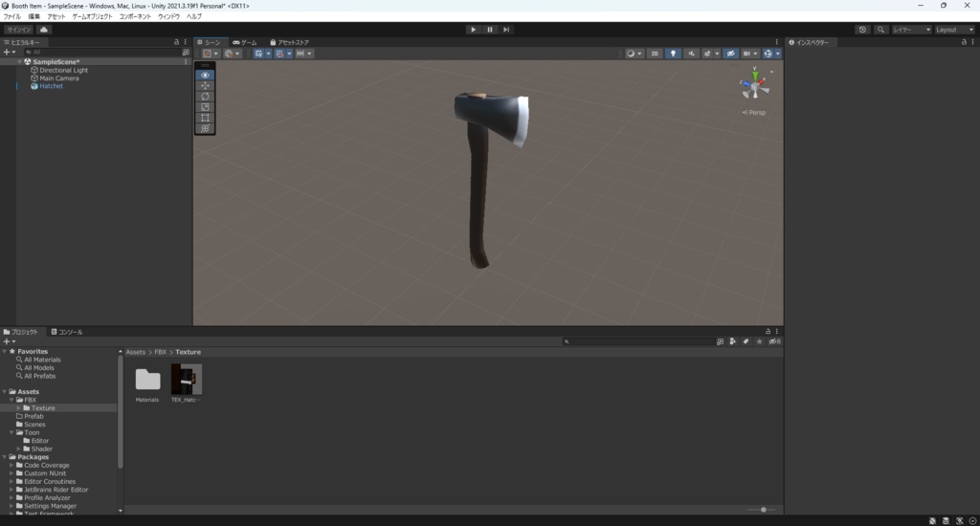Toggle scene gizmos button
The height and width of the screenshot is (526, 980).
pyautogui.click(x=768, y=54)
